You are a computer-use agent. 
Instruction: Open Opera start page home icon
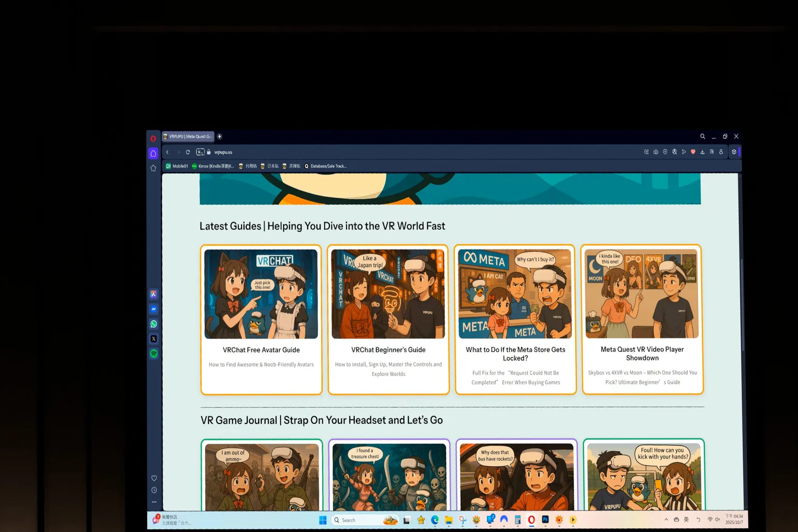pyautogui.click(x=153, y=153)
